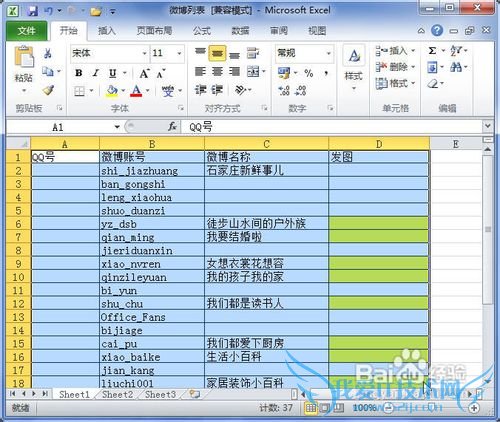This screenshot has width=500, height=422.
Task: Click the Clear eraser icon
Action: point(433,83)
